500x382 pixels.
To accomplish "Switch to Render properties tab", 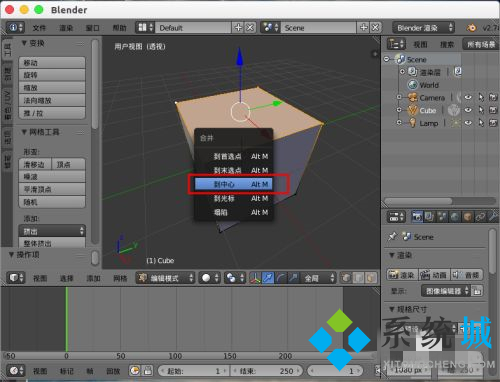I will (417, 217).
